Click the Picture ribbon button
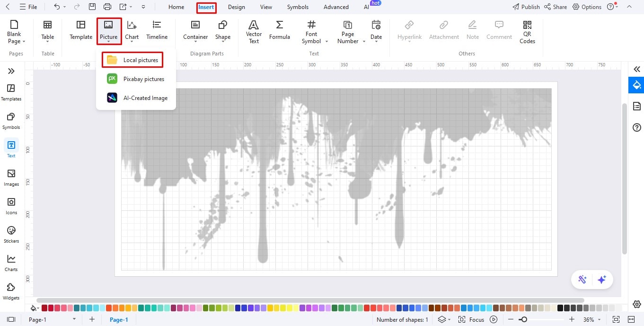The height and width of the screenshot is (326, 644). point(109,31)
